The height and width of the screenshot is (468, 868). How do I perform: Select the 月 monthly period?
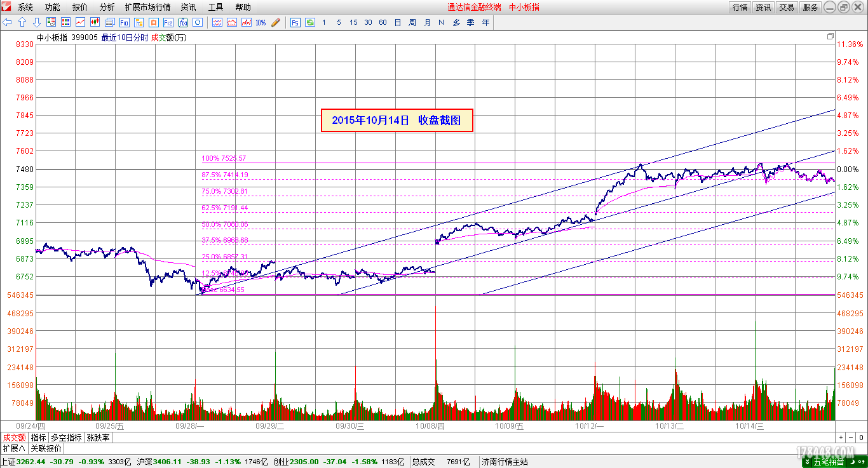click(426, 22)
